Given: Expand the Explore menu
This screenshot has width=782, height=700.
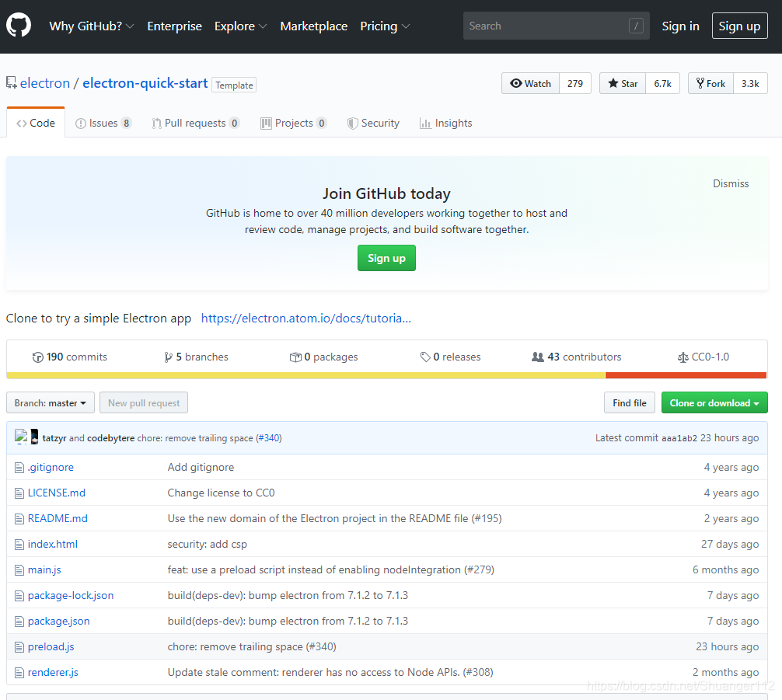Looking at the screenshot, I should coord(240,26).
